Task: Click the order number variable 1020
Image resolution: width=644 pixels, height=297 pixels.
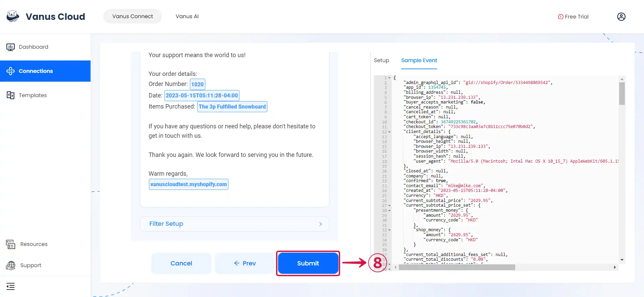Action: point(198,84)
